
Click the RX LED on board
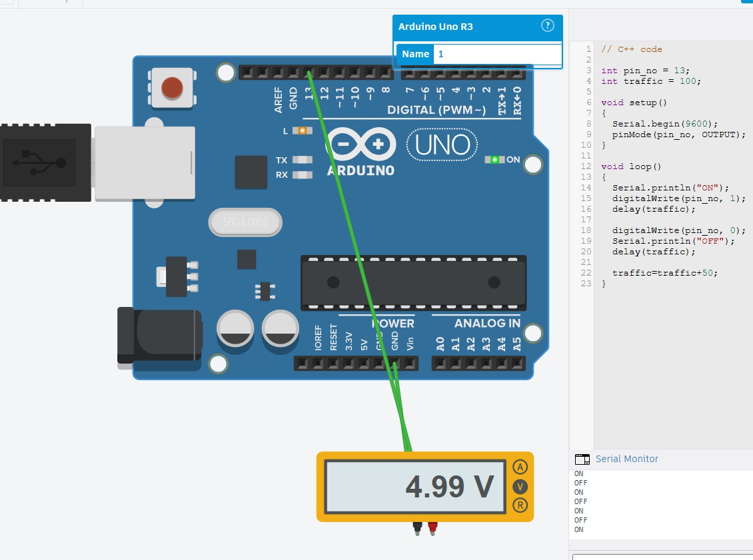tap(302, 174)
